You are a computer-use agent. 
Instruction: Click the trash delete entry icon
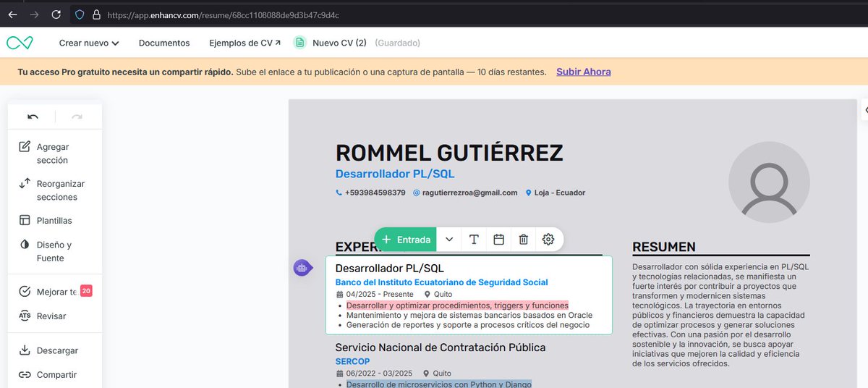tap(524, 239)
